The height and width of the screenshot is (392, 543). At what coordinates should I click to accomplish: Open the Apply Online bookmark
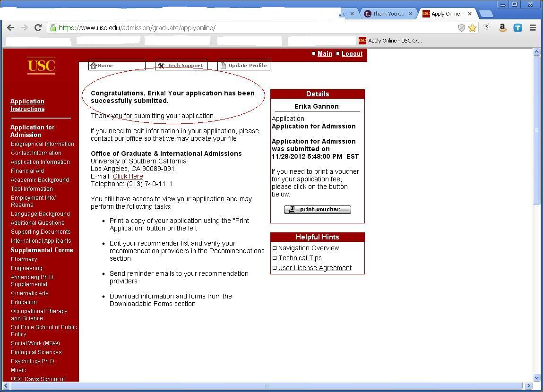coord(390,41)
